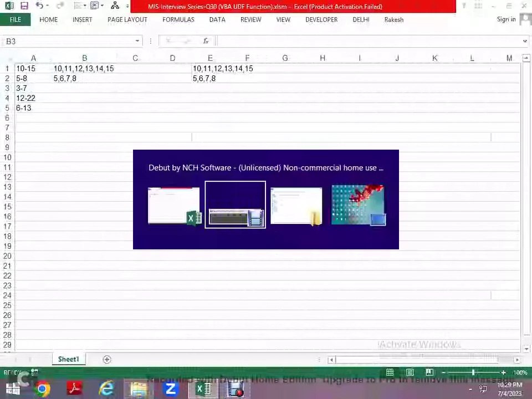Image resolution: width=532 pixels, height=399 pixels.
Task: Open File Explorer from taskbar
Action: pos(139,389)
